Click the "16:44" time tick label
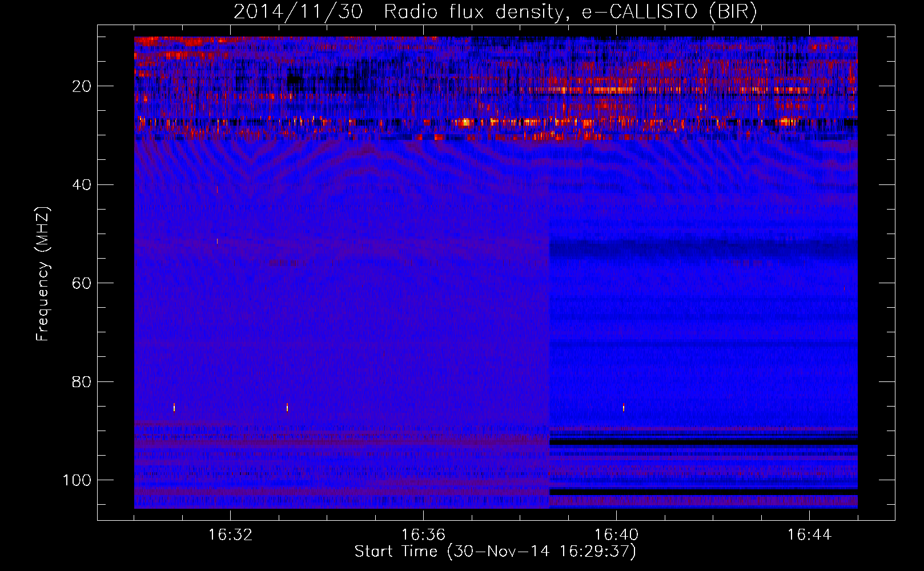 coord(809,535)
